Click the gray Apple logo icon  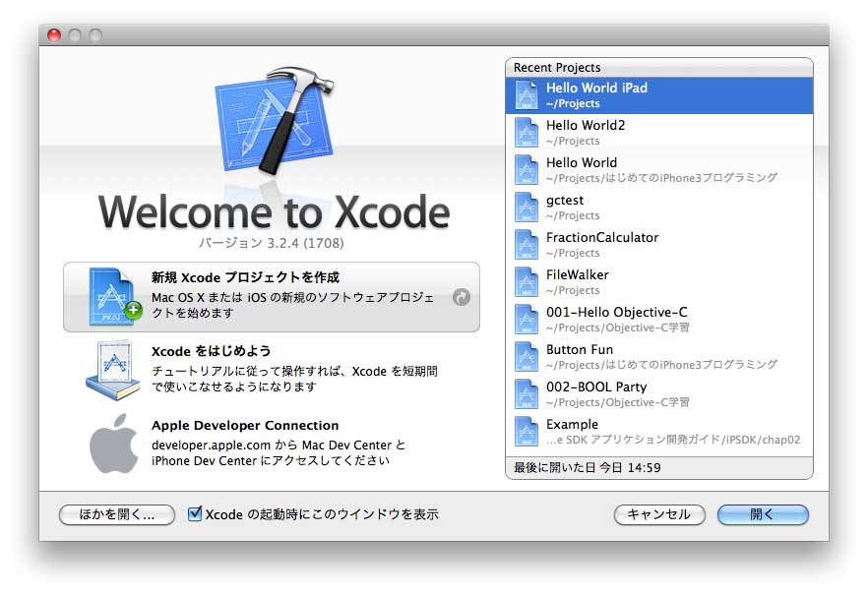[x=114, y=443]
